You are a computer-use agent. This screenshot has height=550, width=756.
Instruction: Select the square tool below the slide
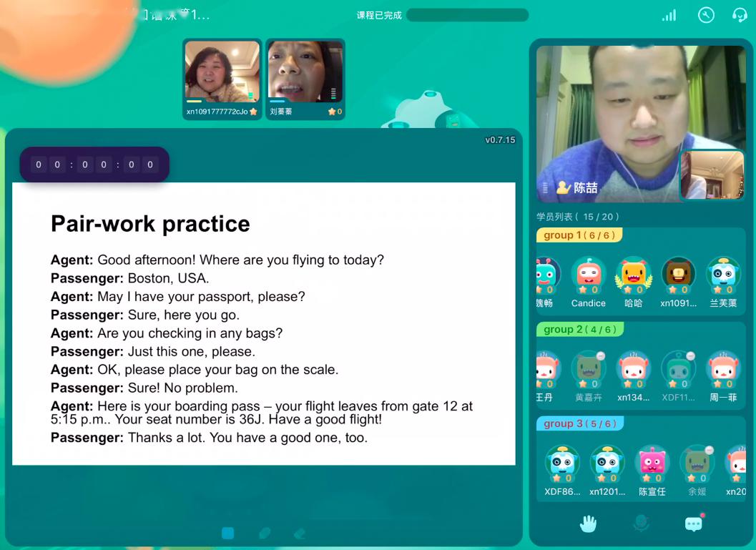[227, 533]
